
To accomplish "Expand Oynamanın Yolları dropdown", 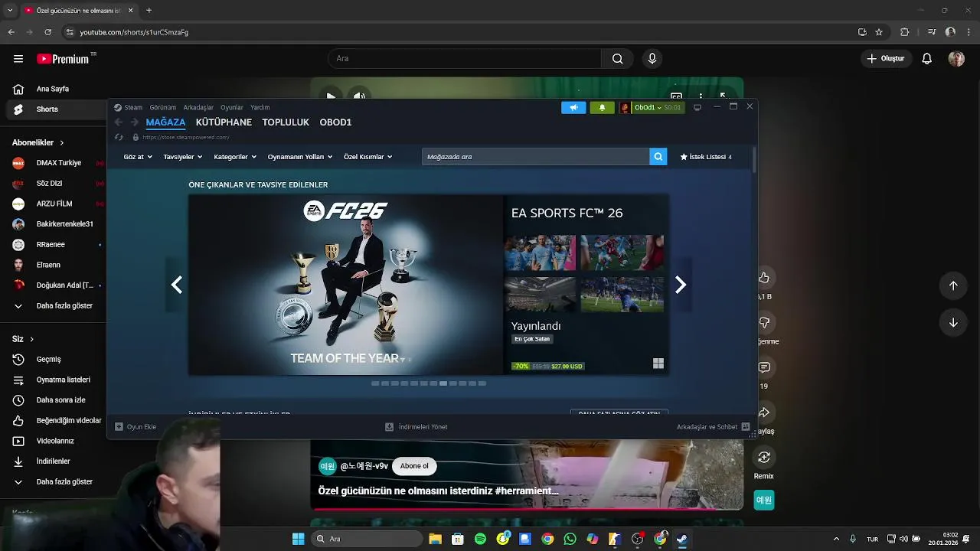I will click(x=300, y=157).
